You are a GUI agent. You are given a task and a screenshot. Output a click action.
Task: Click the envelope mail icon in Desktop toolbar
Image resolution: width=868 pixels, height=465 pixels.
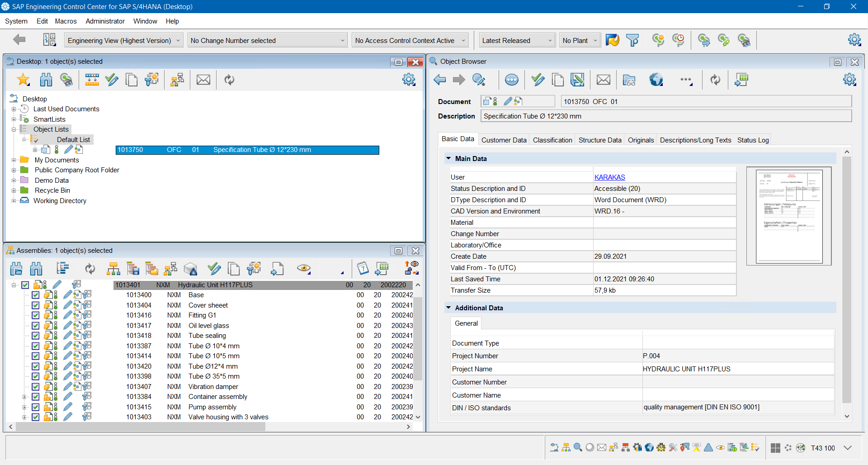[x=203, y=80]
